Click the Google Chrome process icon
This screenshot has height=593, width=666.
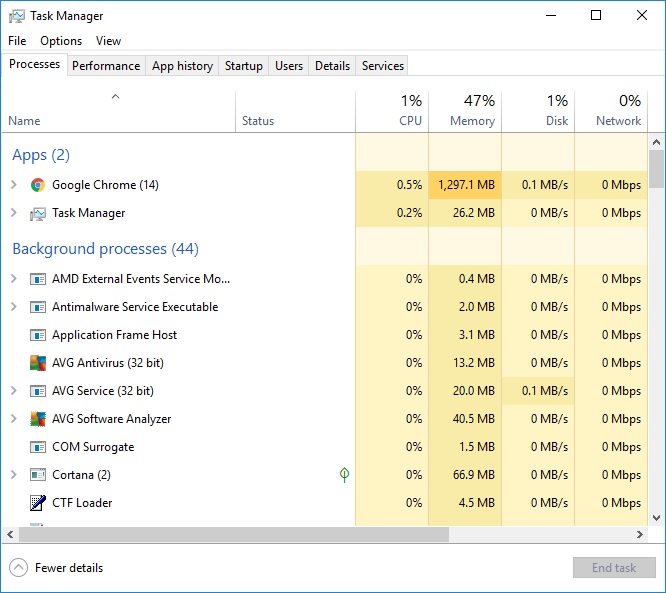(x=38, y=185)
